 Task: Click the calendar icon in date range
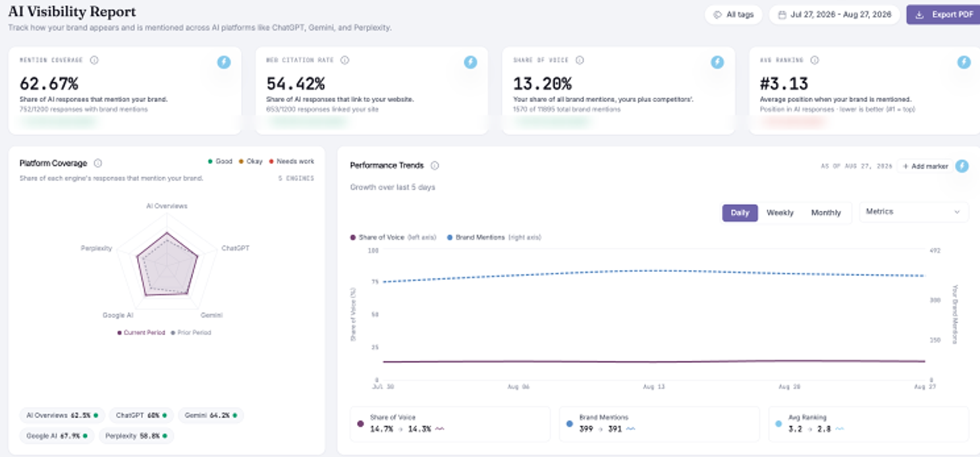(x=781, y=14)
